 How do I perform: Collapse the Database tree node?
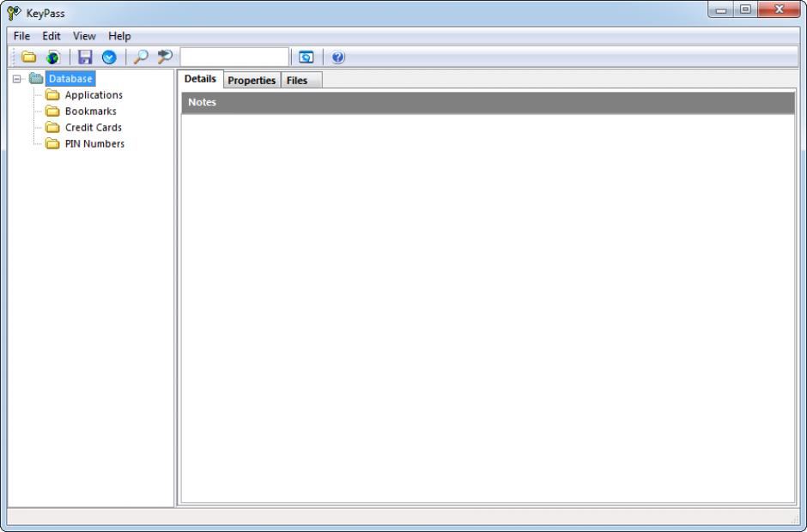17,79
